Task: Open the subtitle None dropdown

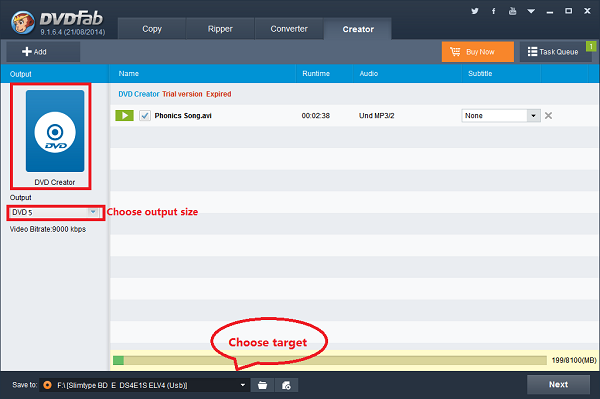Action: click(501, 116)
